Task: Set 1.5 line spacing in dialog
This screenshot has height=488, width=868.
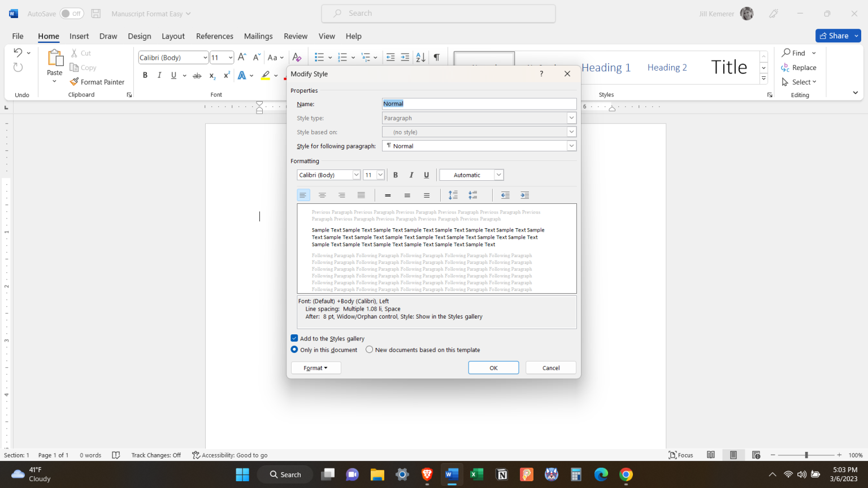Action: point(407,195)
